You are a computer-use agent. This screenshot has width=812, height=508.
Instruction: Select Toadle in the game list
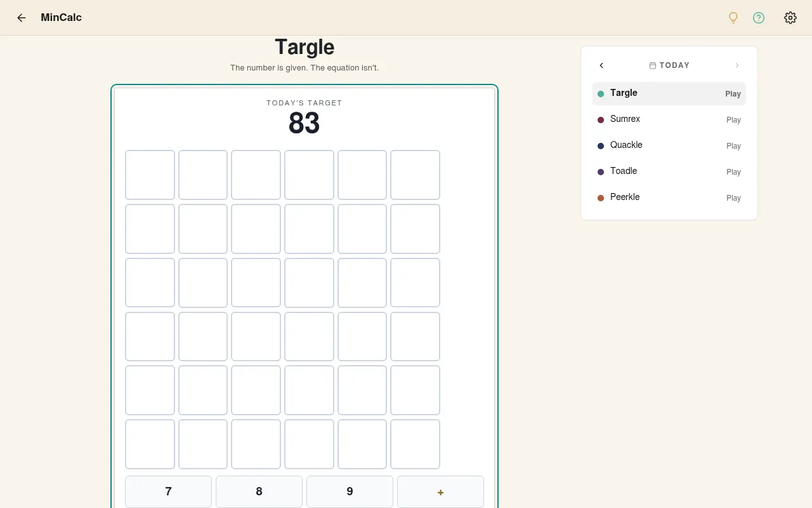pyautogui.click(x=669, y=171)
